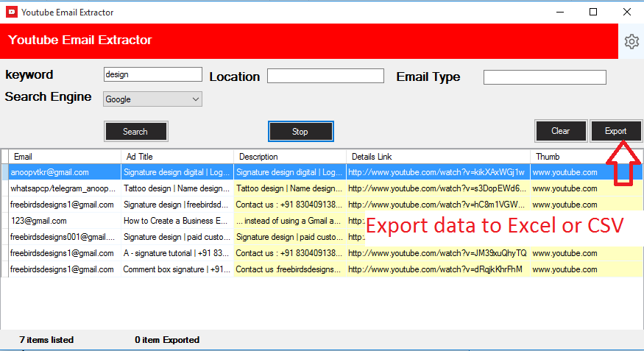Viewport: 644px width, 351px height.
Task: Click the link ending watch?v=kikXAxWGj1w
Action: (436, 172)
